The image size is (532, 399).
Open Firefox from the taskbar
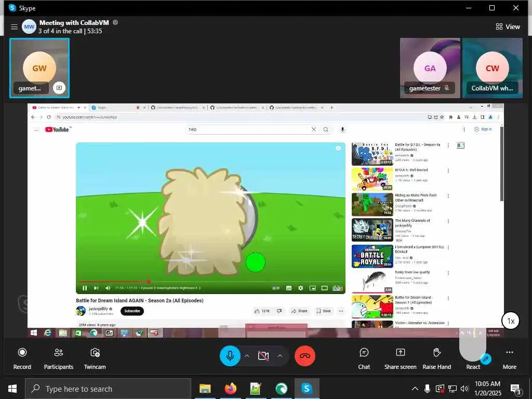pyautogui.click(x=230, y=389)
